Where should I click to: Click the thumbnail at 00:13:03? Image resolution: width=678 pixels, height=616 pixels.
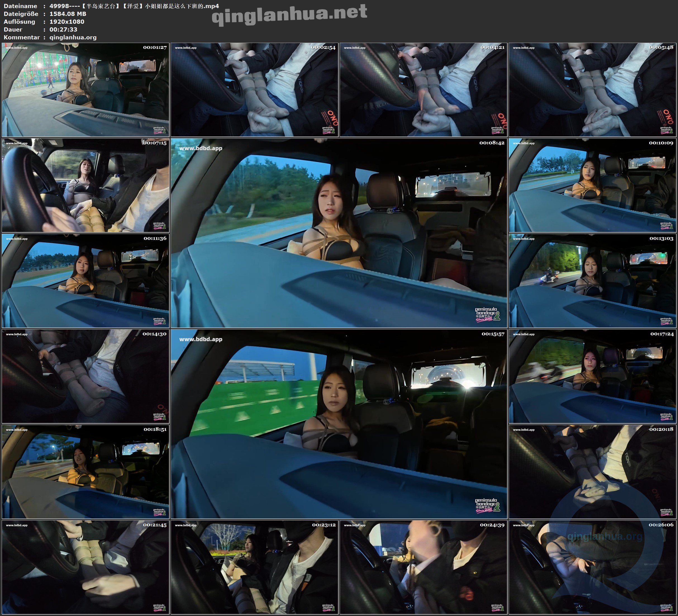pyautogui.click(x=592, y=280)
